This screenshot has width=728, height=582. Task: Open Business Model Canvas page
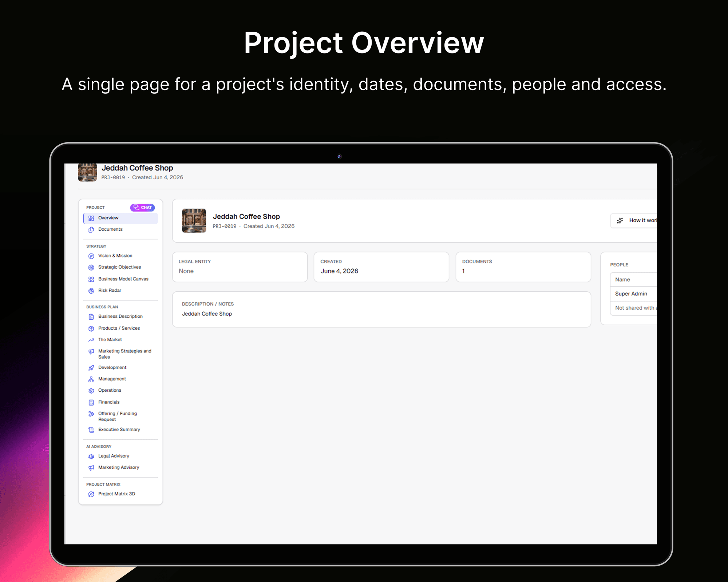coord(120,279)
